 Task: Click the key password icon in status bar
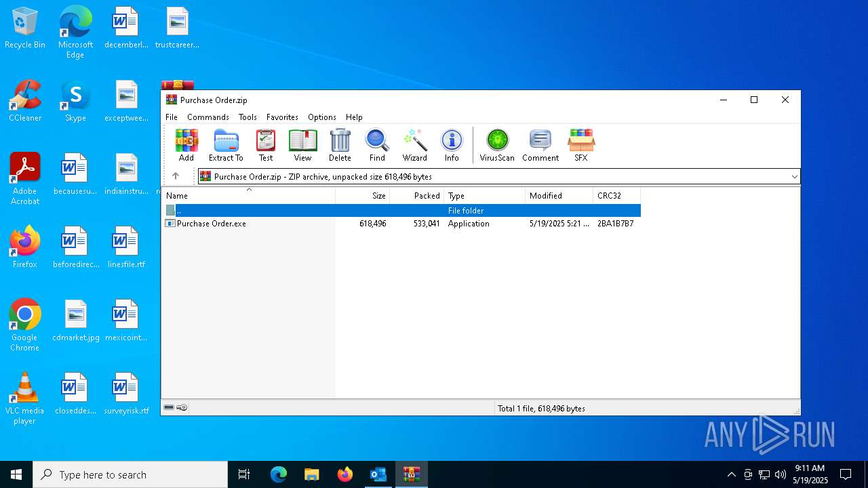click(182, 407)
